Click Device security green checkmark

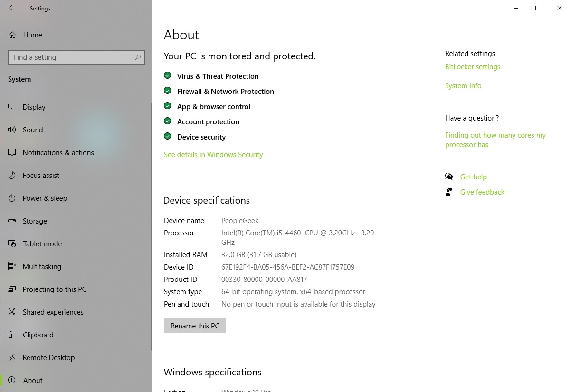point(167,136)
